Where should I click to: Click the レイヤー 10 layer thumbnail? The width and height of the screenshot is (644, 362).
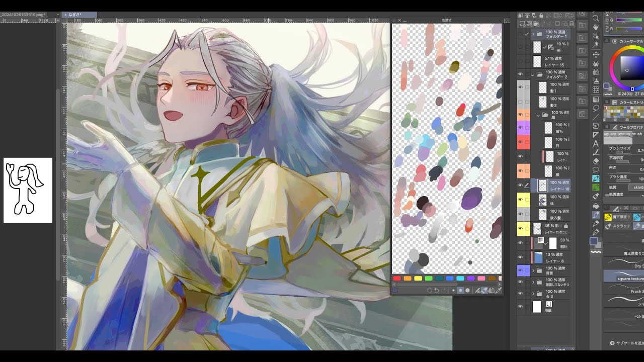click(x=542, y=186)
